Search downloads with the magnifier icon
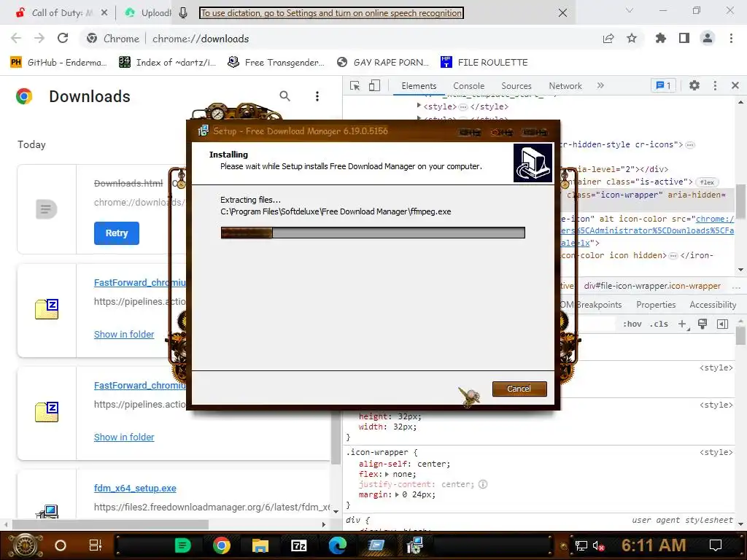Screen dimensions: 747x560 click(285, 96)
